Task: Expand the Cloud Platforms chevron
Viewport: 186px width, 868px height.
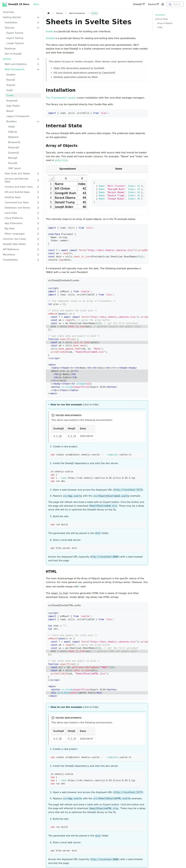Action: click(38, 218)
